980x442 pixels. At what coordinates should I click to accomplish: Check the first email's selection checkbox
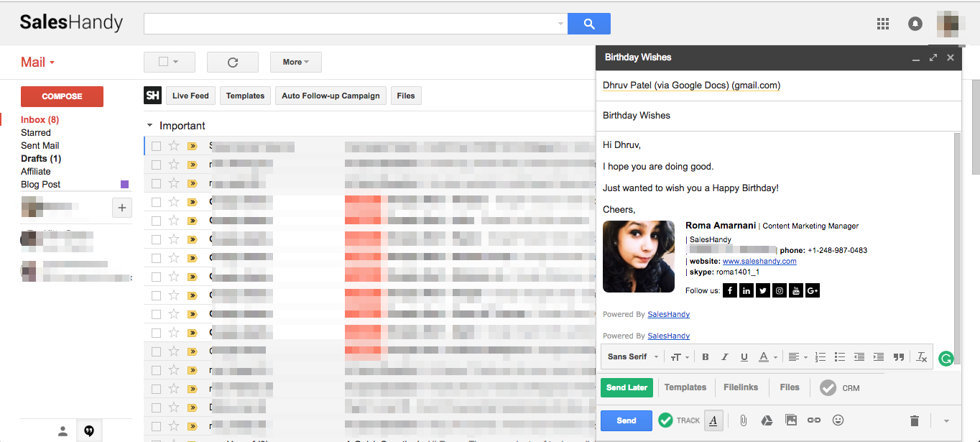tap(156, 147)
